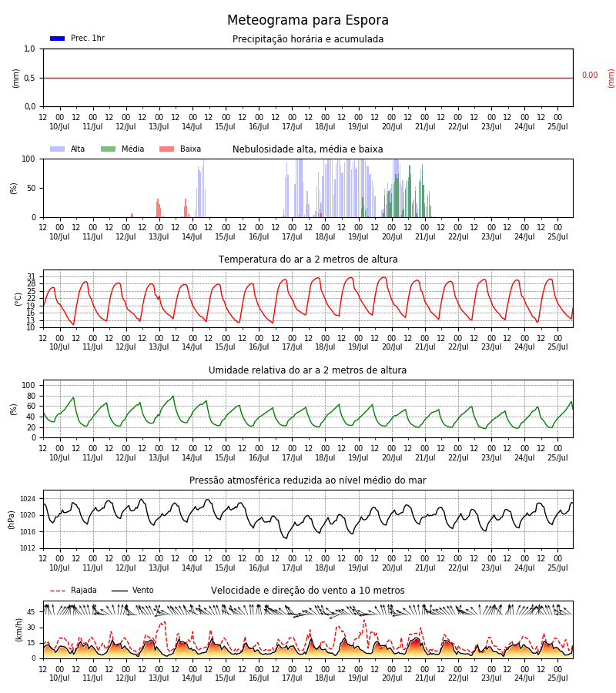Click the 25/Jul date label under temperature chart
Viewport: 616px width, 693px height.
coord(557,347)
